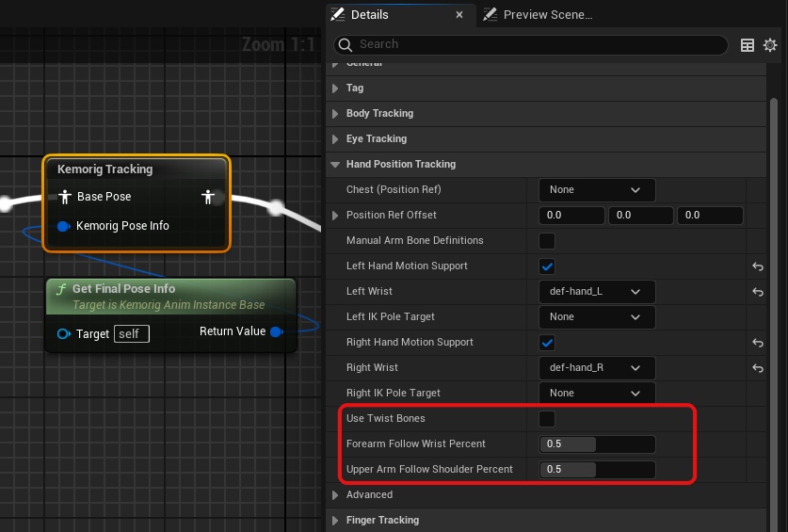Click the property matrix table view icon

pos(748,45)
